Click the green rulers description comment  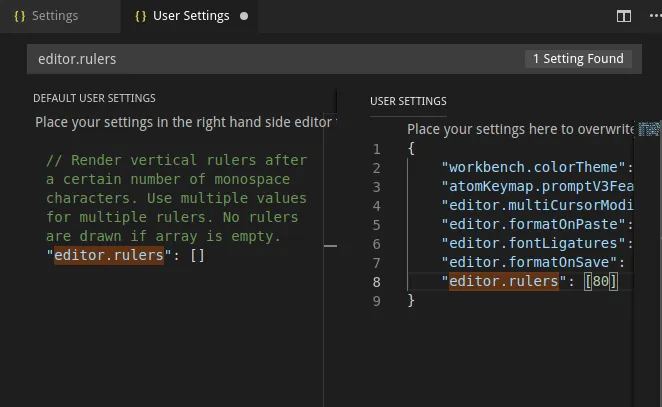pyautogui.click(x=176, y=198)
